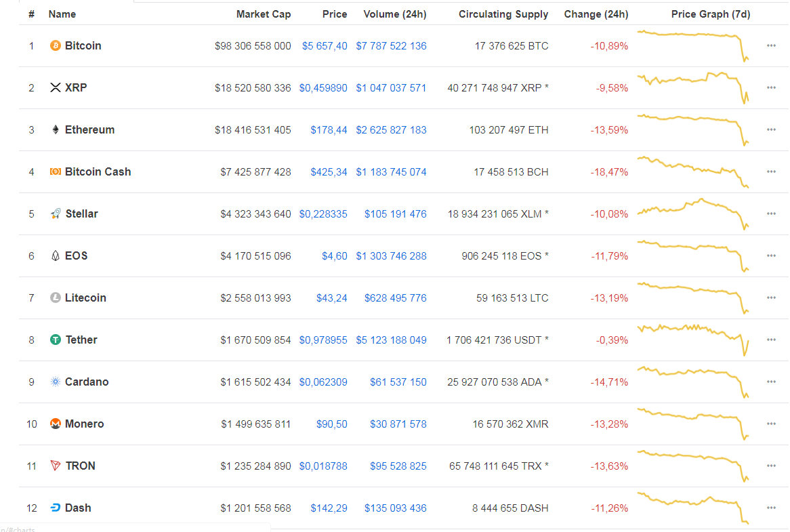The width and height of the screenshot is (790, 532).
Task: Click XRP price $0,459890
Action: [323, 87]
